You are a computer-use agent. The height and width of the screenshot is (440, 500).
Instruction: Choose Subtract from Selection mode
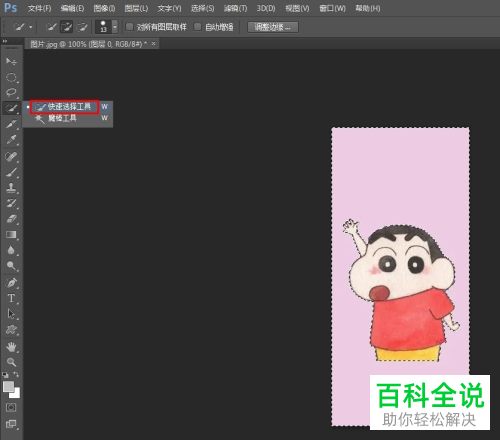tap(82, 27)
